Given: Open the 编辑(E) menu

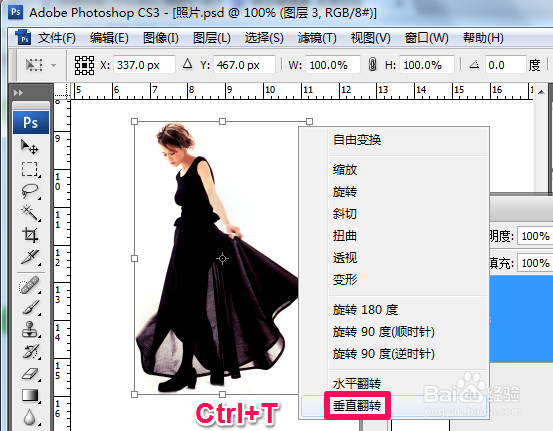Looking at the screenshot, I should (109, 38).
